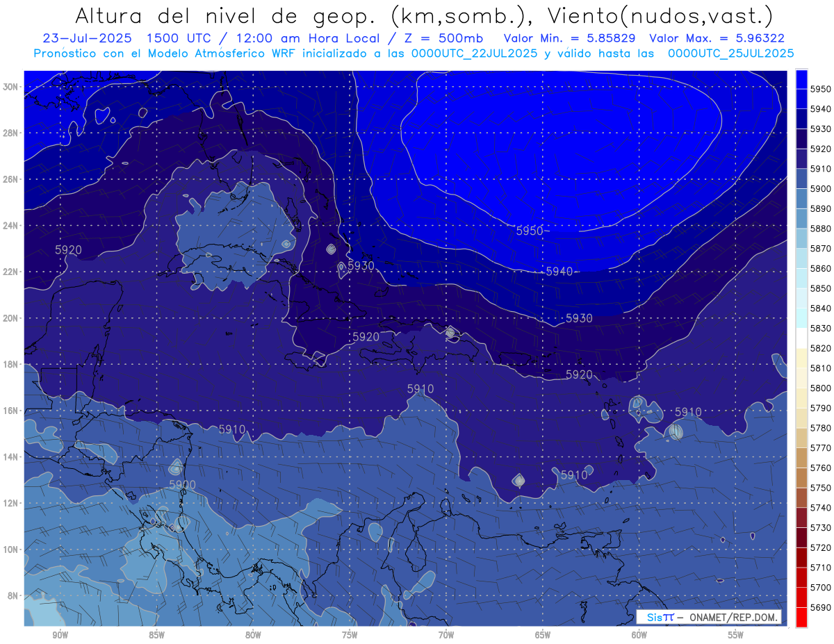
Task: Click colorbar legend value 5800
Action: [821, 388]
